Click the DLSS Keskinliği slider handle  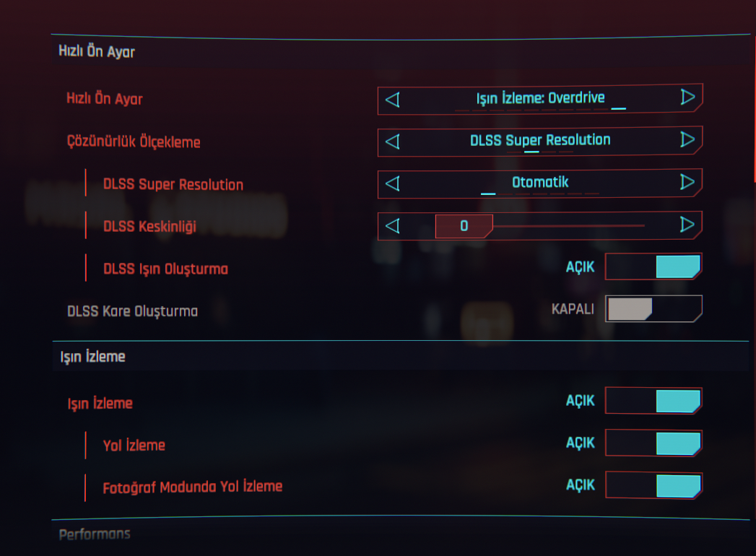point(464,226)
